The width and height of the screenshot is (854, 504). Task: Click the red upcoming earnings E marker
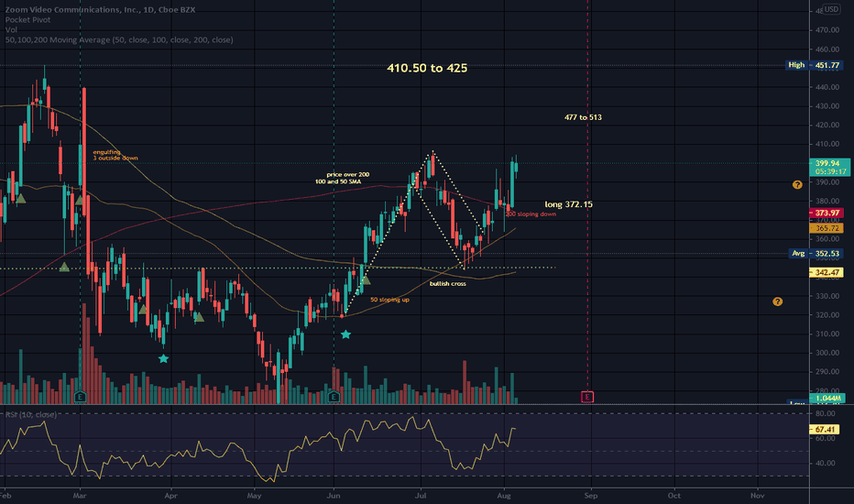587,397
